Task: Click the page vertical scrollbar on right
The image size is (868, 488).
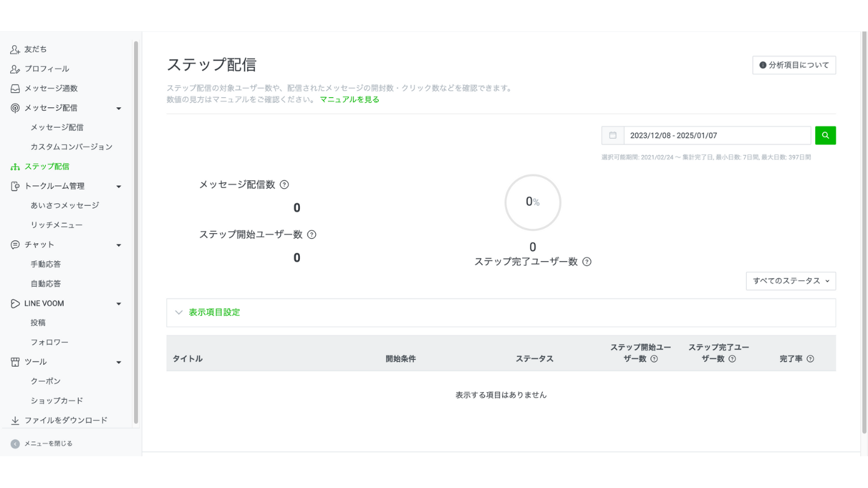Action: click(x=864, y=232)
